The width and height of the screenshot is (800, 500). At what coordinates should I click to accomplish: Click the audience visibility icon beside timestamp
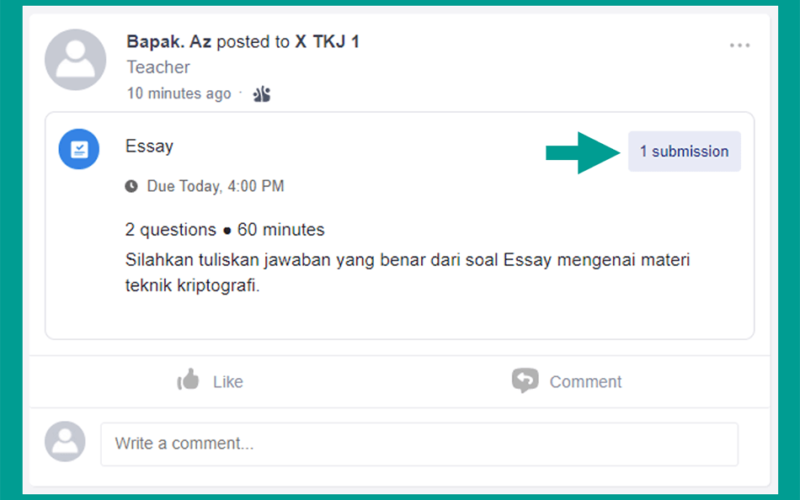tap(262, 94)
